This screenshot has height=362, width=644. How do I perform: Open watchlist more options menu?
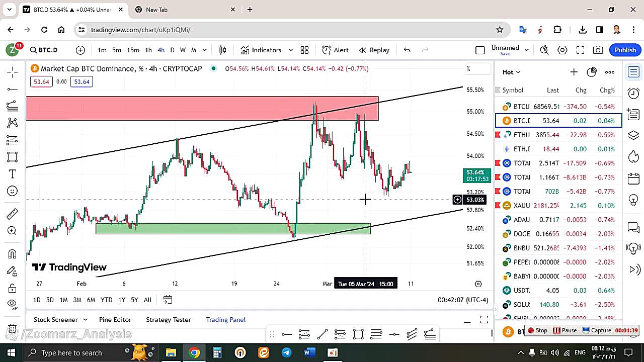point(610,72)
